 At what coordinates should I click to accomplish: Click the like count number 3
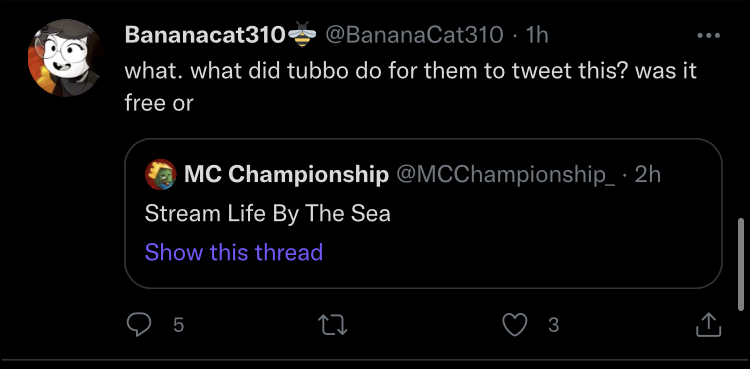coord(553,325)
